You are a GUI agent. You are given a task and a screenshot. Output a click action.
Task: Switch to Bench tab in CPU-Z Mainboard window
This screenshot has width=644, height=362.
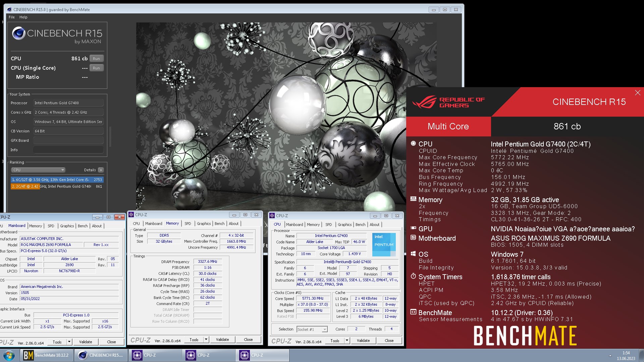point(83,226)
